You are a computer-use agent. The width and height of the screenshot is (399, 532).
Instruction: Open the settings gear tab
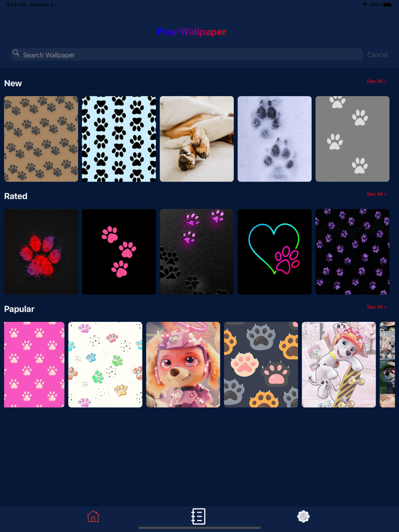tap(303, 517)
